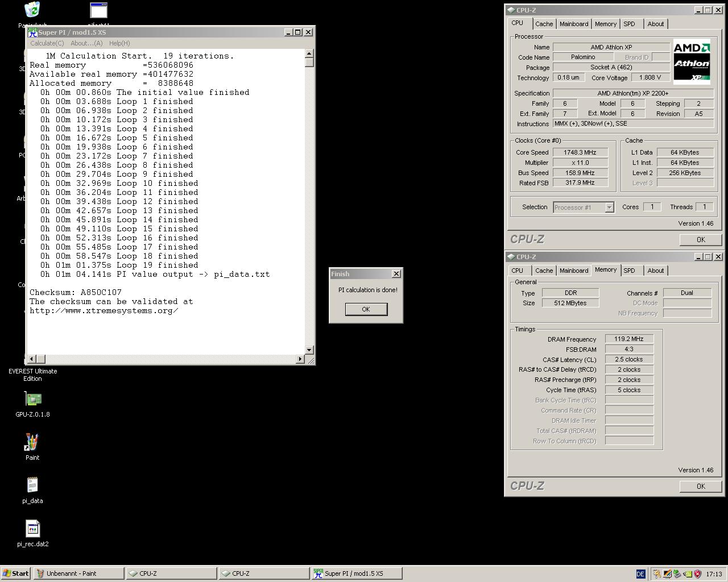Screen dimensions: 728x582
Task: Click the NVIDIA tray icon
Action: coord(687,574)
